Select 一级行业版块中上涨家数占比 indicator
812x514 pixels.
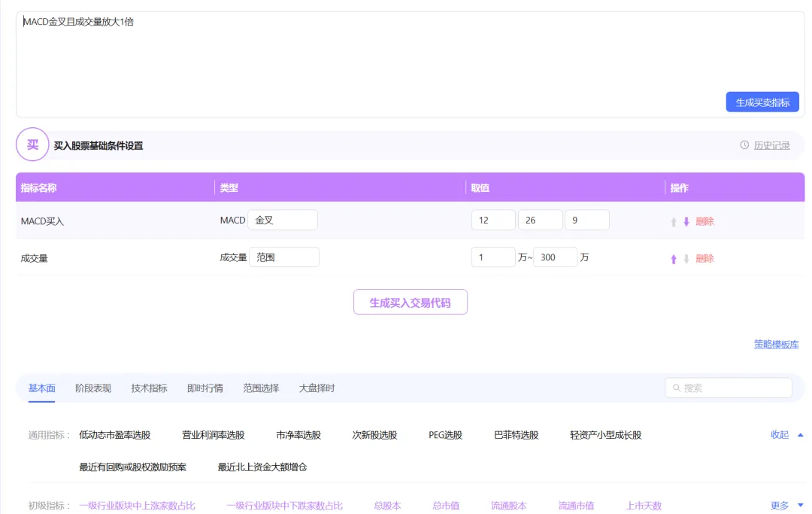(138, 506)
